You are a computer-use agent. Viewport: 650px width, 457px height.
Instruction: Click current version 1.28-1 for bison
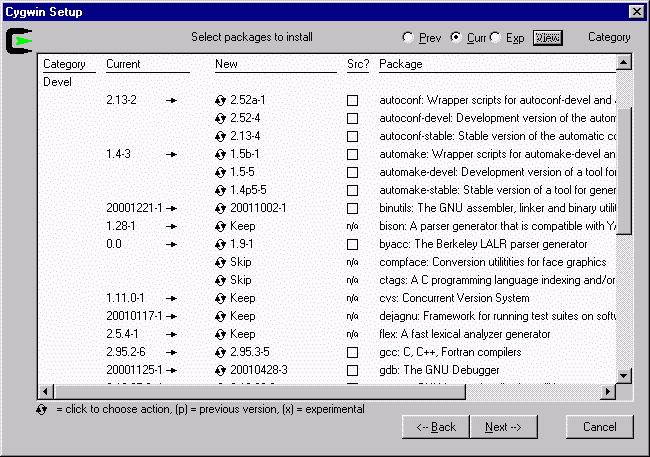tap(121, 227)
